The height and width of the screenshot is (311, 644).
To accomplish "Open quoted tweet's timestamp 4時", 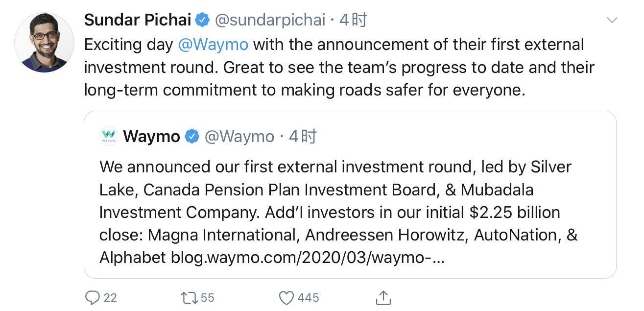I will tap(303, 137).
